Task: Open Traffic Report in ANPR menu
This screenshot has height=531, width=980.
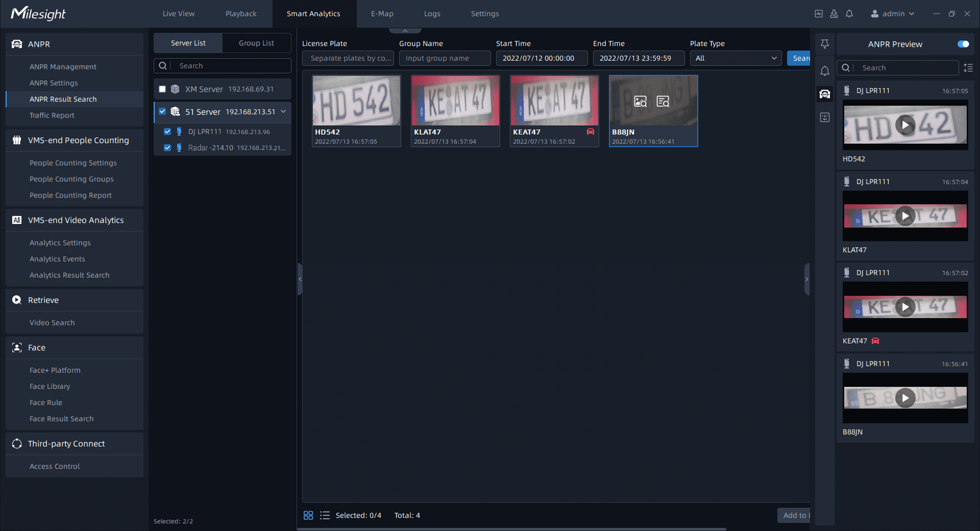Action: point(52,115)
